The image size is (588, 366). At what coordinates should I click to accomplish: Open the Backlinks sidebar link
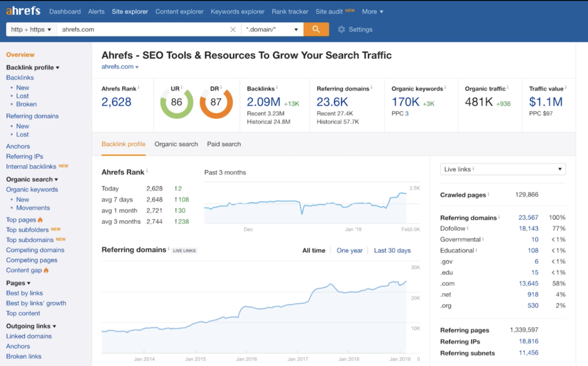(x=20, y=77)
